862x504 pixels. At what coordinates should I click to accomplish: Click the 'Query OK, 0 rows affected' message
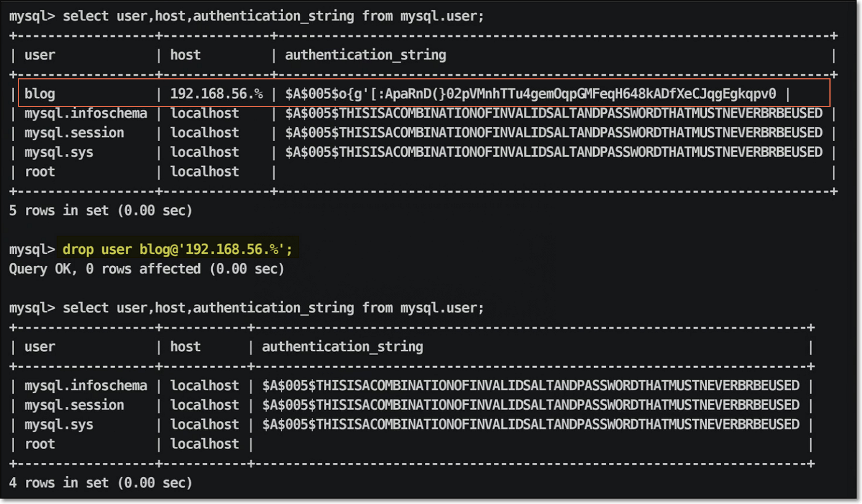point(147,269)
